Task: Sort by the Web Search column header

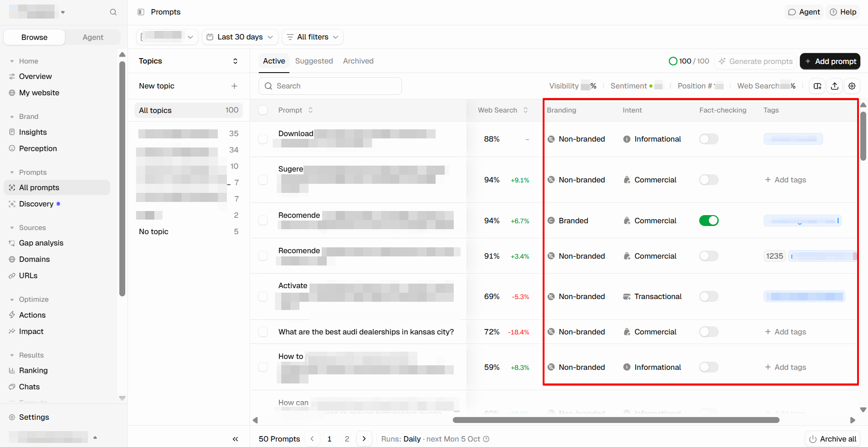Action: (503, 110)
